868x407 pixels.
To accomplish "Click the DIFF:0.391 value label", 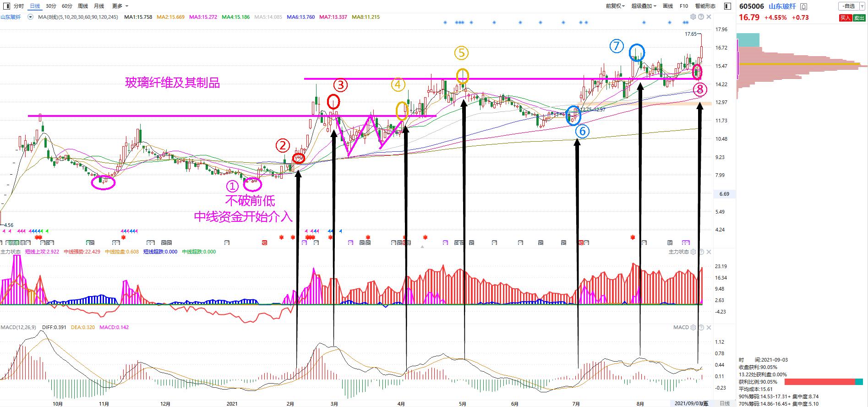I will click(55, 327).
